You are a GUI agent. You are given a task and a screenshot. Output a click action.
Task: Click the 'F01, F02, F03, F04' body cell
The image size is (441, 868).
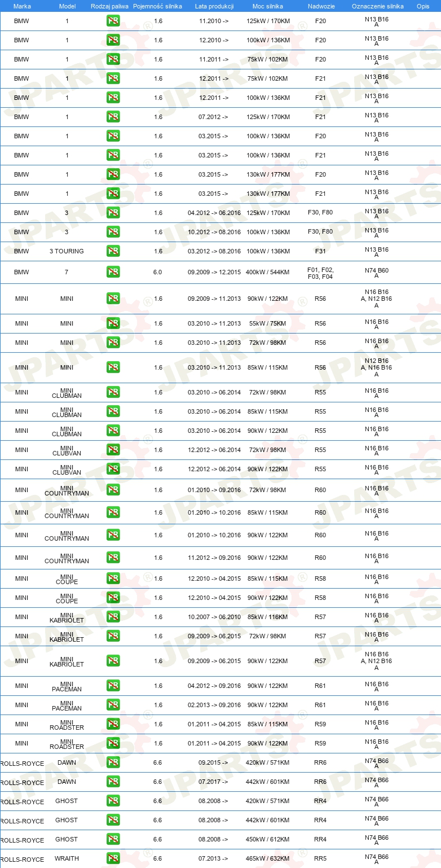pos(320,273)
